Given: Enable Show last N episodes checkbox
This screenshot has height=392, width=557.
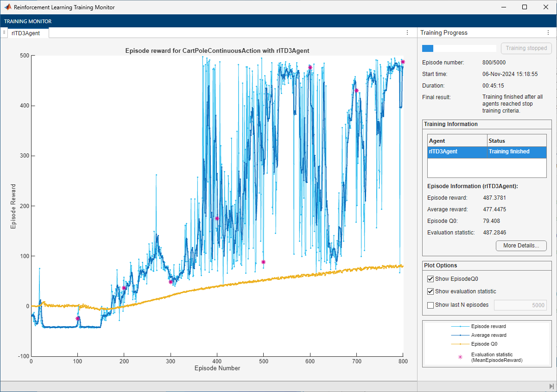Looking at the screenshot, I should (x=430, y=305).
